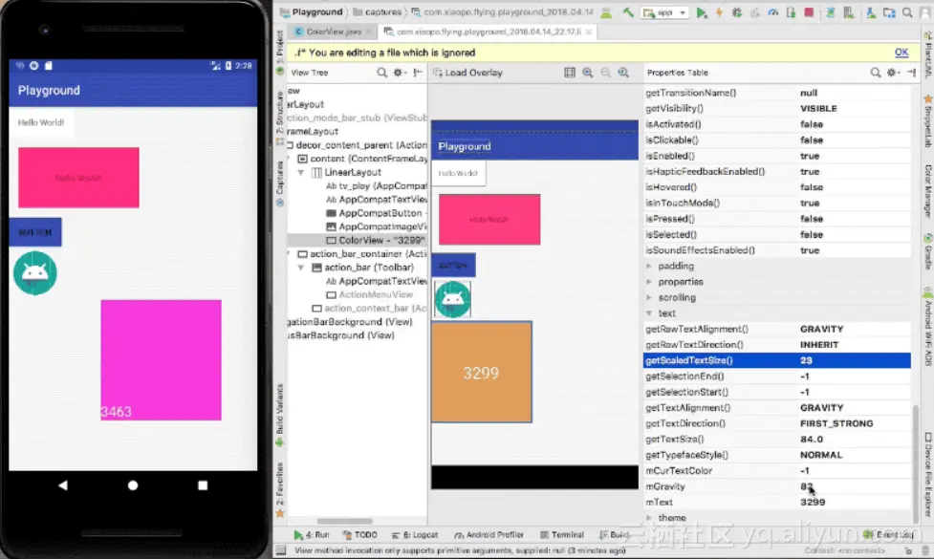Image resolution: width=934 pixels, height=560 pixels.
Task: Click the round Android image on phone
Action: [x=35, y=273]
